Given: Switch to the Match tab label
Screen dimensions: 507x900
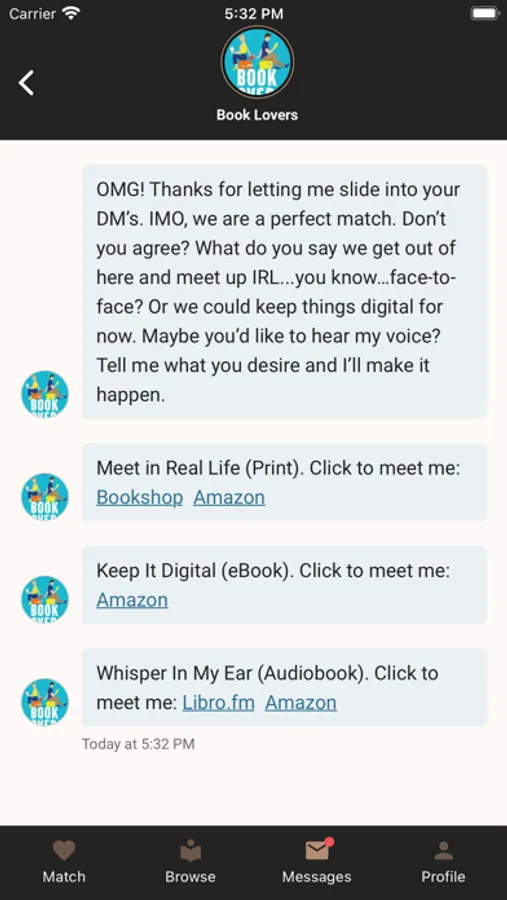Looking at the screenshot, I should coord(64,877).
